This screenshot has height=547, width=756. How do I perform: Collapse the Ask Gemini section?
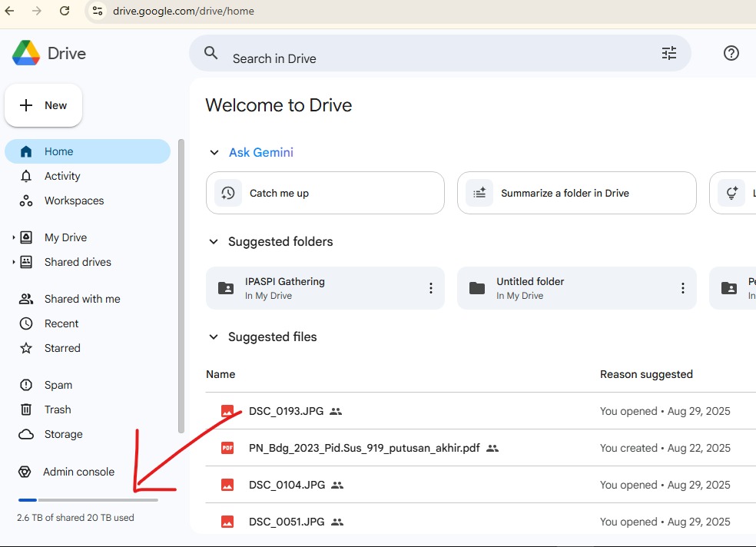pyautogui.click(x=214, y=153)
